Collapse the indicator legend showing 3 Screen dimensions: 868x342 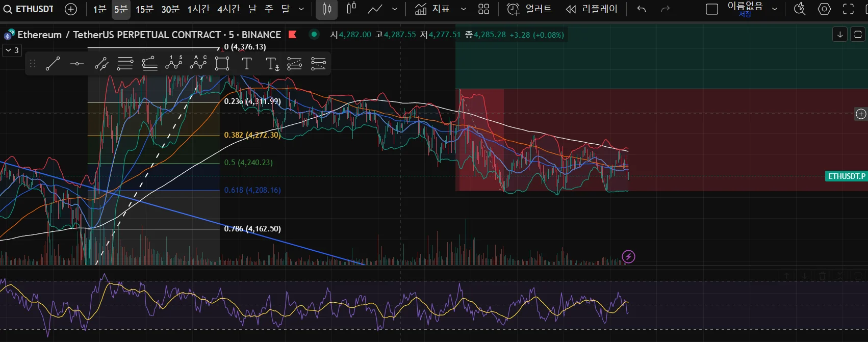(x=12, y=50)
